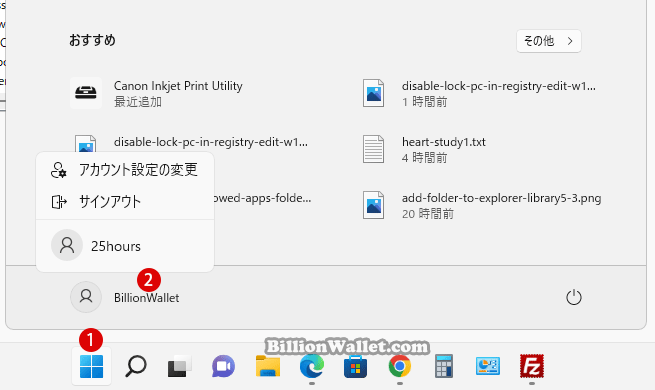Click the power button icon
The width and height of the screenshot is (655, 390).
coord(574,297)
